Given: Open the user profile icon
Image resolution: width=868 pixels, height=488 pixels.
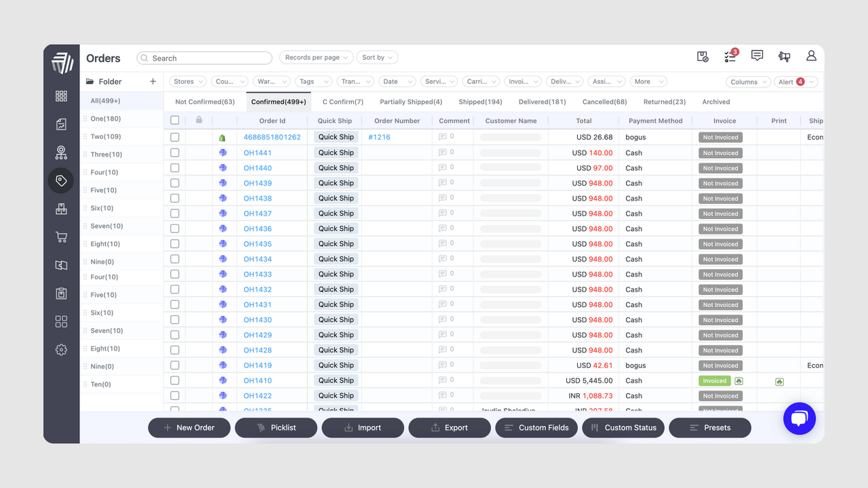Looking at the screenshot, I should tap(811, 56).
